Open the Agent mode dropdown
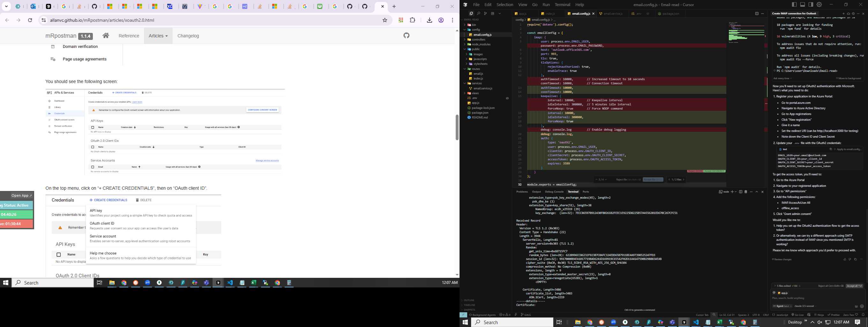Viewport: 868px width, 327px height. (x=782, y=306)
